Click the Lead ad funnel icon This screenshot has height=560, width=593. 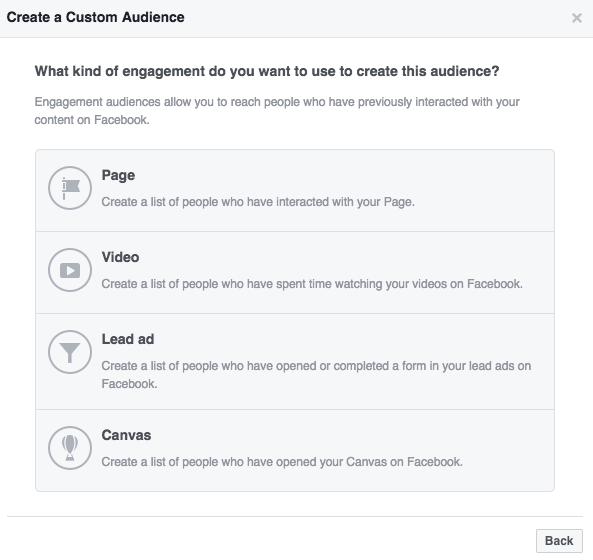(70, 352)
